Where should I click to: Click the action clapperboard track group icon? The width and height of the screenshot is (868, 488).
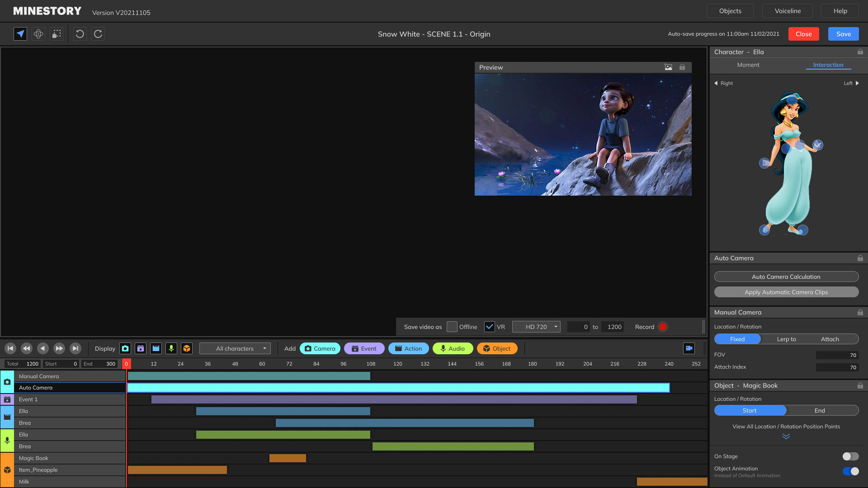point(7,417)
